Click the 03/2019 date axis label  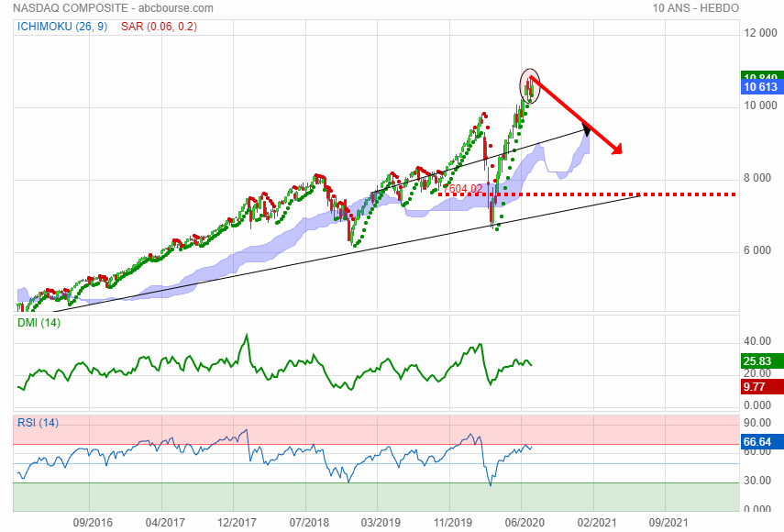pos(381,523)
